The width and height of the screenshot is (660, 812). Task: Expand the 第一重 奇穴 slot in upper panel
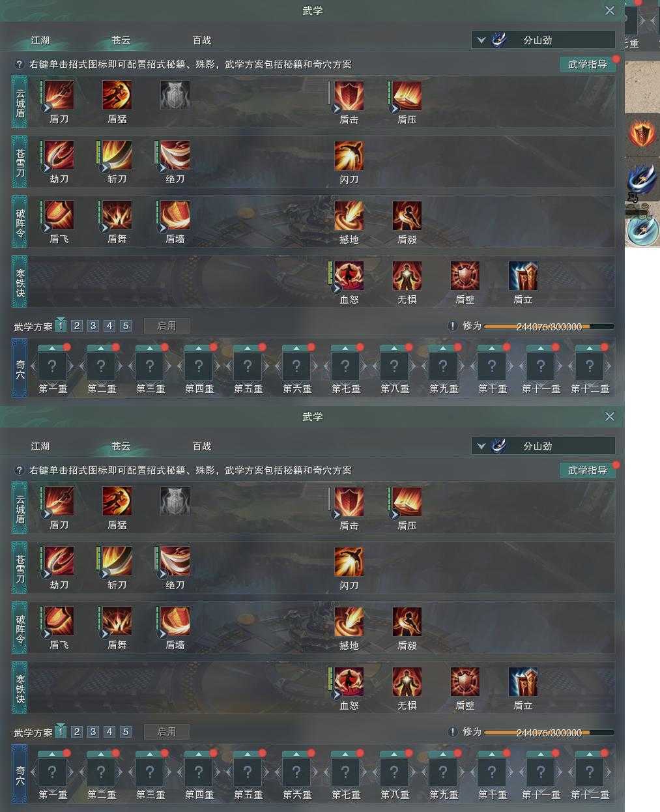click(x=52, y=366)
